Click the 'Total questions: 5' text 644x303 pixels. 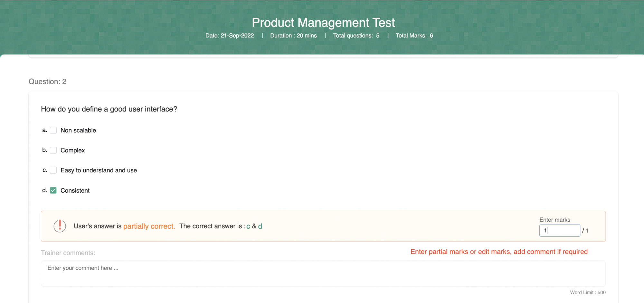[x=356, y=36]
